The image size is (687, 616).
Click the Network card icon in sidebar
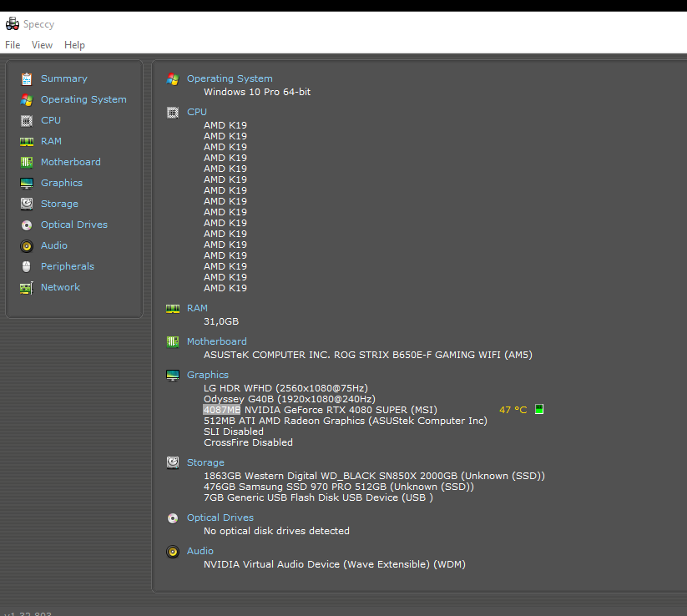coord(27,288)
